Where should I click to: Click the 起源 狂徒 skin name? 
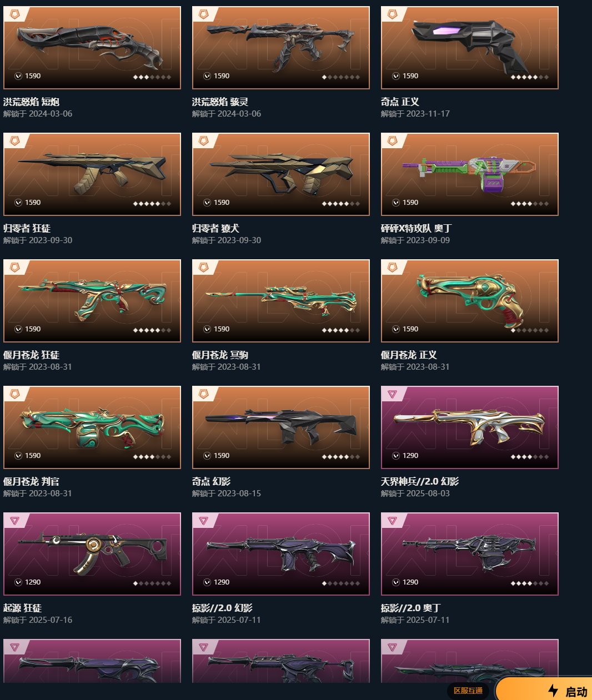pyautogui.click(x=22, y=608)
